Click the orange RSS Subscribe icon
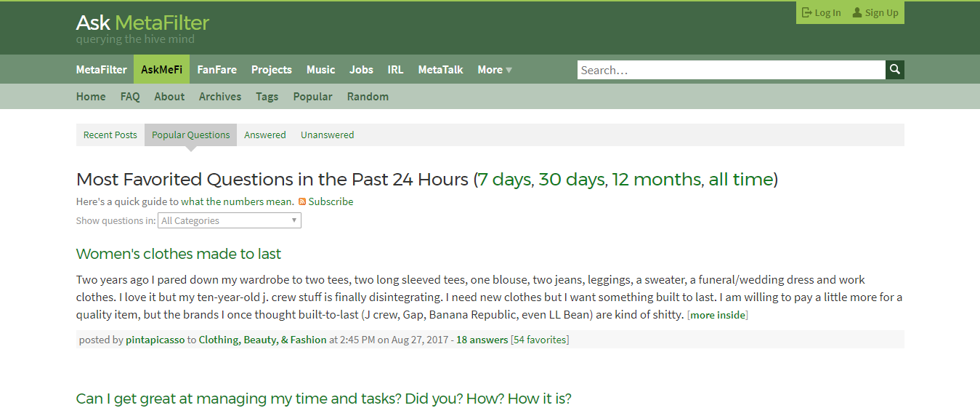Image resolution: width=980 pixels, height=416 pixels. coord(302,202)
